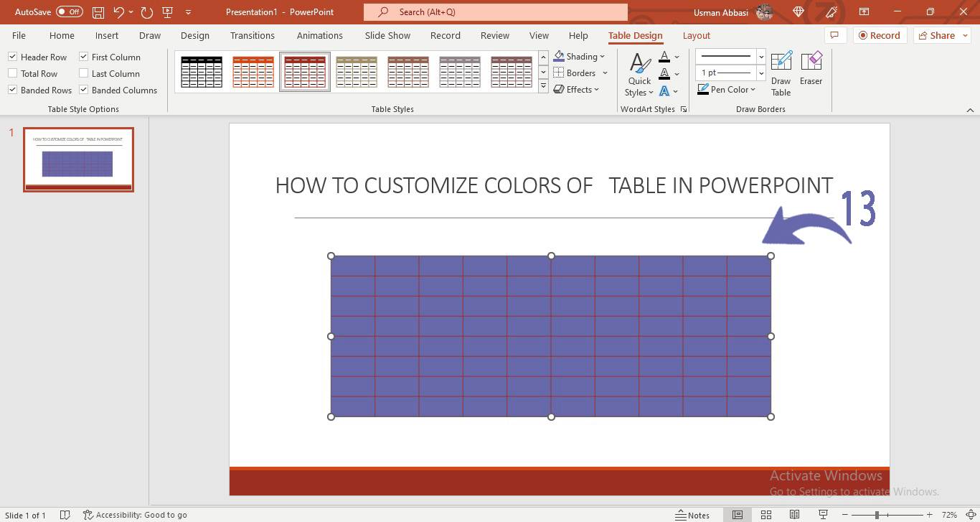This screenshot has height=522, width=980.
Task: Open Ribbon Display Options icon
Action: pos(864,12)
